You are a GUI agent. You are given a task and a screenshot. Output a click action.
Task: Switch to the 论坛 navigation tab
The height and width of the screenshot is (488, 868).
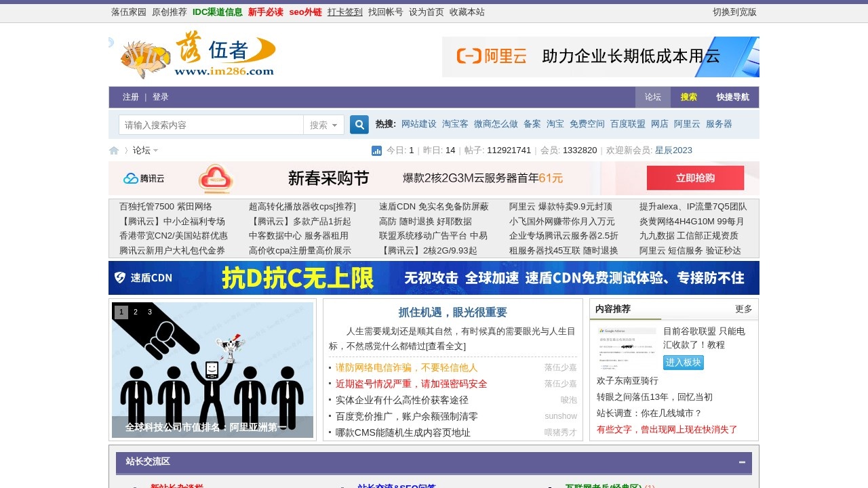(x=652, y=97)
